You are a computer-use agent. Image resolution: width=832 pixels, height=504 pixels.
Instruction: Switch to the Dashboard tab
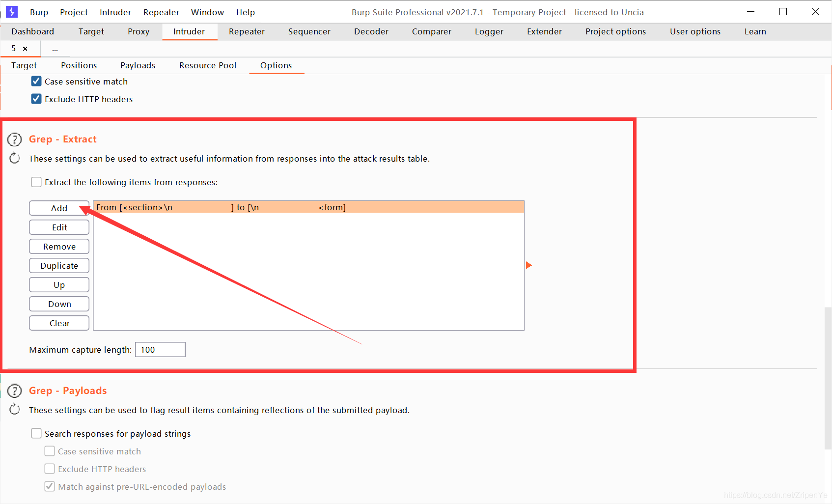pyautogui.click(x=33, y=31)
